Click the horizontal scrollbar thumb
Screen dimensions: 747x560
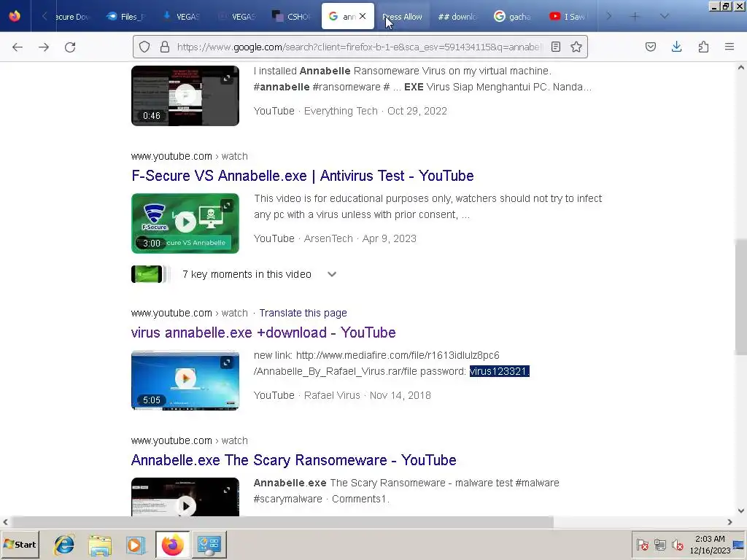282,522
